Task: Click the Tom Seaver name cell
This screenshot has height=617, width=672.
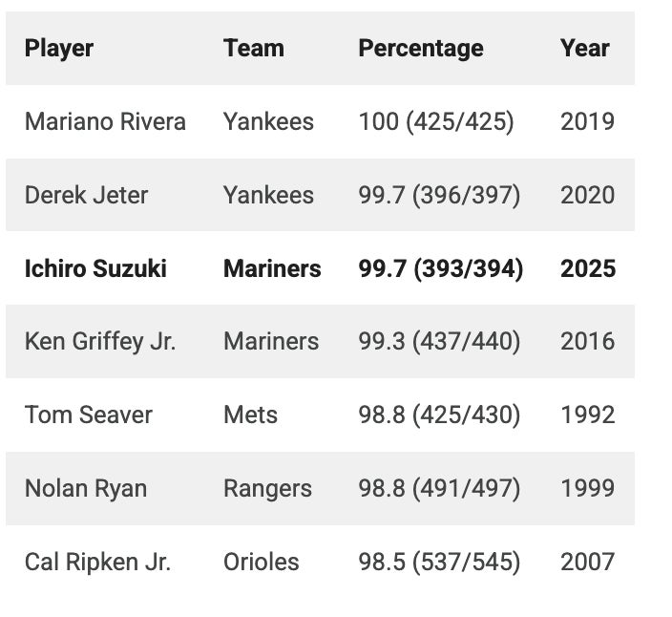Action: click(88, 415)
